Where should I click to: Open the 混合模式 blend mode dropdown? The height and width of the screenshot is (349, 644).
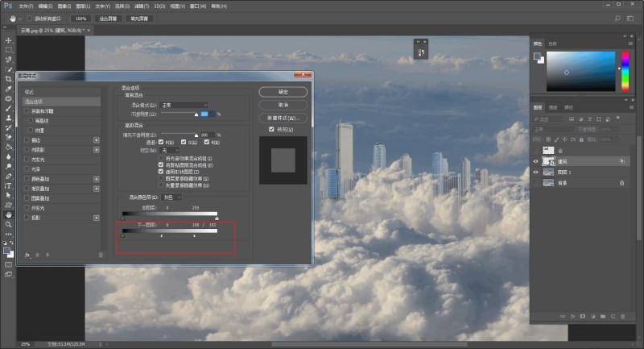[x=184, y=105]
